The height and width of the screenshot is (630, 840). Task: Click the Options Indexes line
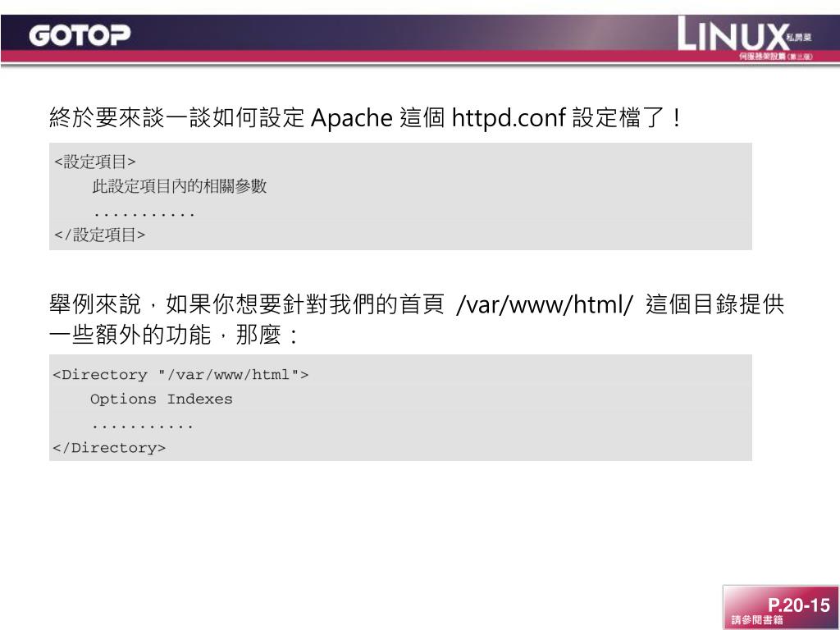click(162, 399)
